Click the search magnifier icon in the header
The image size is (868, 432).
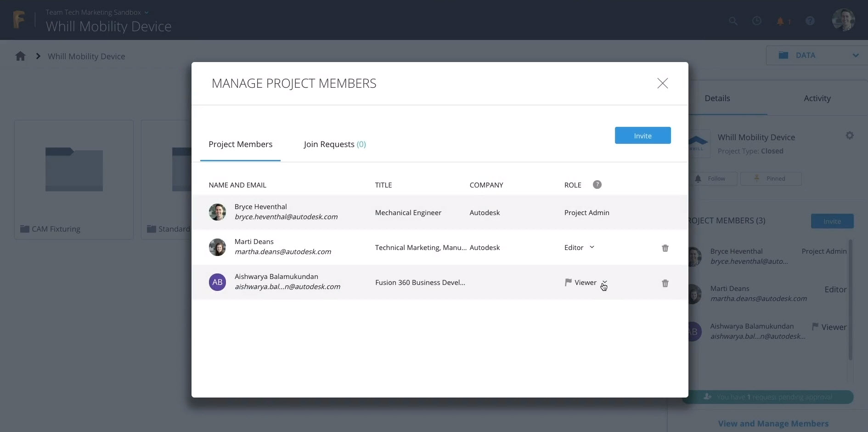coord(733,21)
